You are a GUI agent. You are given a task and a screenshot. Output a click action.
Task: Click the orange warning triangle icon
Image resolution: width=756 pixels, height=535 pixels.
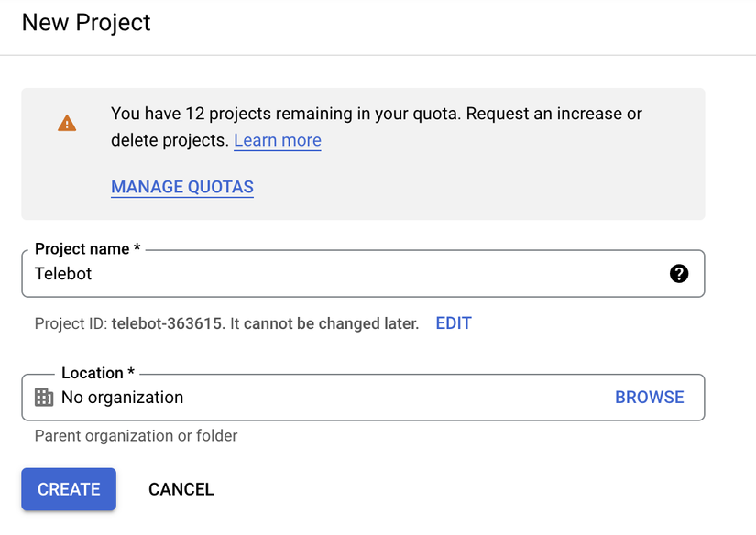tap(67, 123)
